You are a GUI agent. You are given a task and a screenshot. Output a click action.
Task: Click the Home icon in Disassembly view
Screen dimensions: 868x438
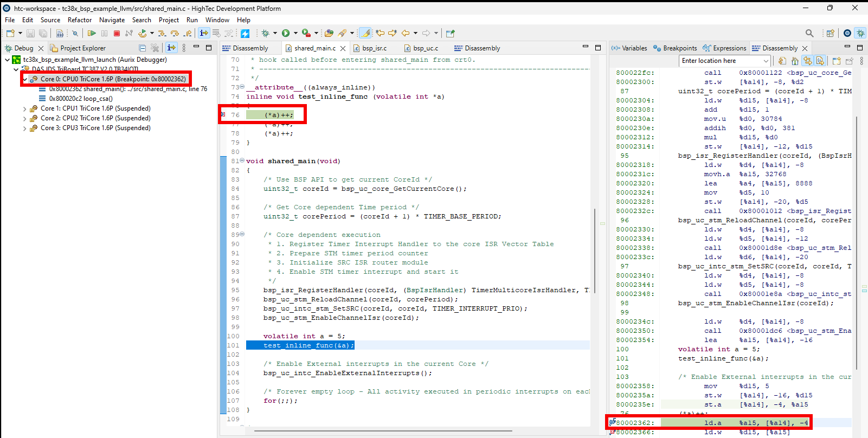point(795,61)
